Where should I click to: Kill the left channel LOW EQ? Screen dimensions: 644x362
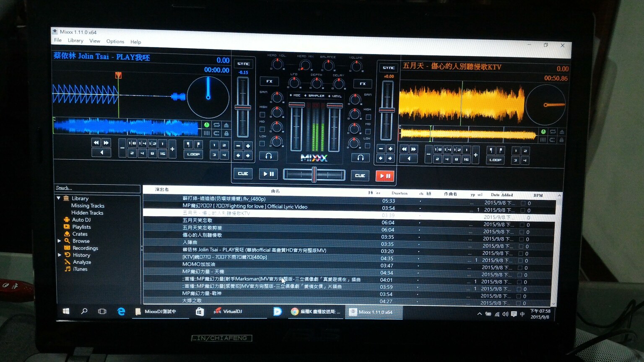click(262, 143)
